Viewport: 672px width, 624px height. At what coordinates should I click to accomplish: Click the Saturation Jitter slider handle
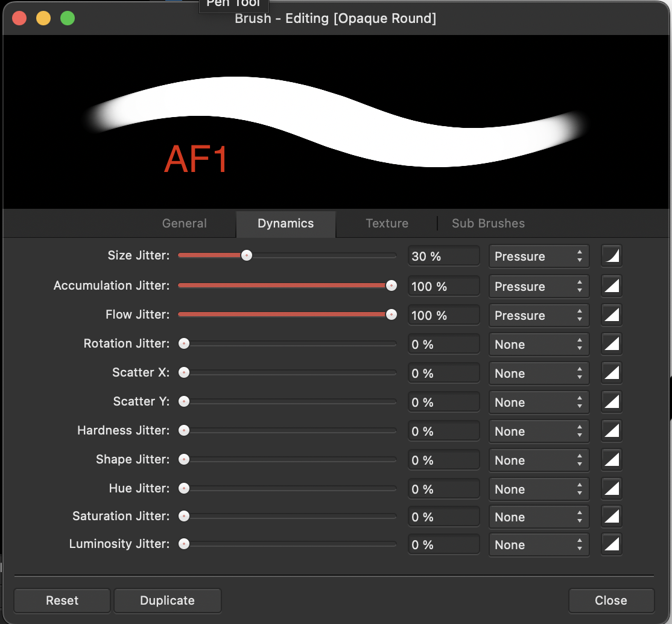(184, 517)
